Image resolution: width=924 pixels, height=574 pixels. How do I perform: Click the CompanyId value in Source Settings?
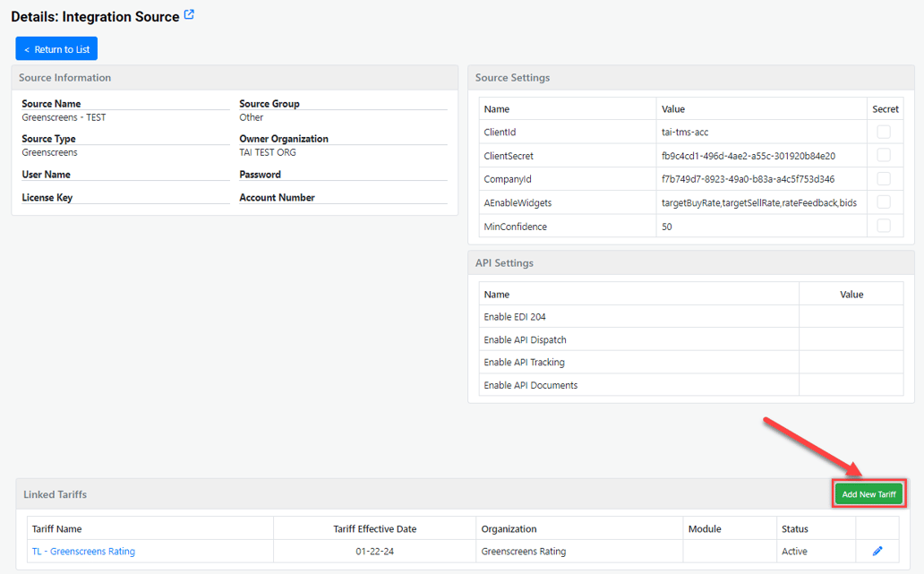(748, 179)
